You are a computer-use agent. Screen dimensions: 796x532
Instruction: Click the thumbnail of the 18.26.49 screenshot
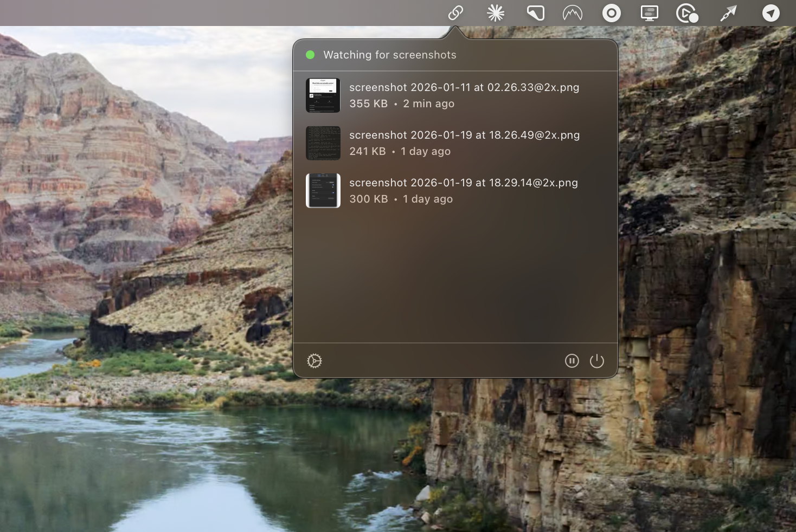(x=323, y=143)
